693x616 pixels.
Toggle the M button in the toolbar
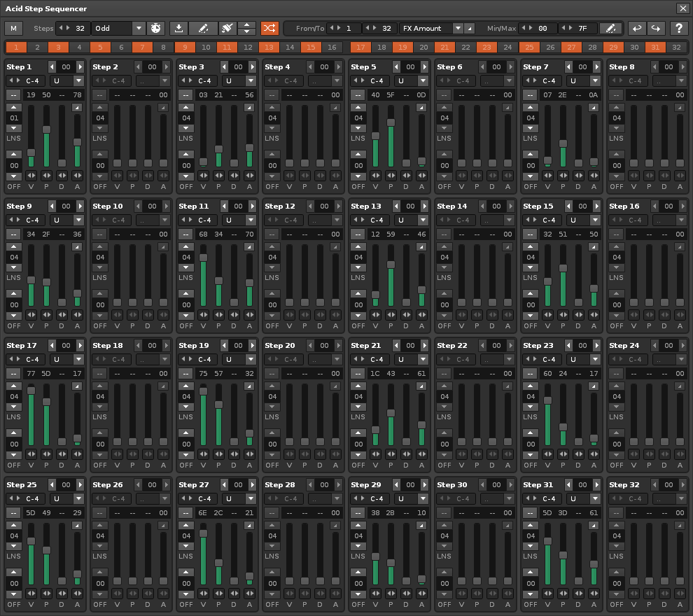(14, 28)
